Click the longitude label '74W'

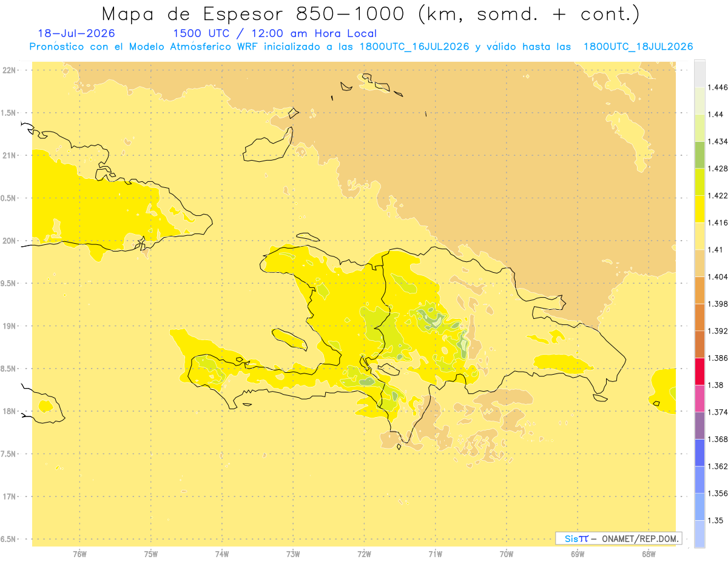coord(222,554)
